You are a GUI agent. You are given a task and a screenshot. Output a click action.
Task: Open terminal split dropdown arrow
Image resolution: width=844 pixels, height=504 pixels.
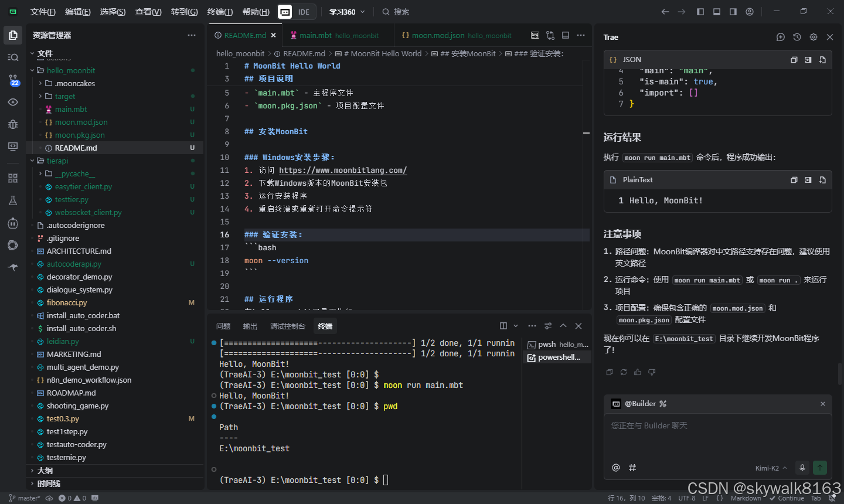coord(516,326)
